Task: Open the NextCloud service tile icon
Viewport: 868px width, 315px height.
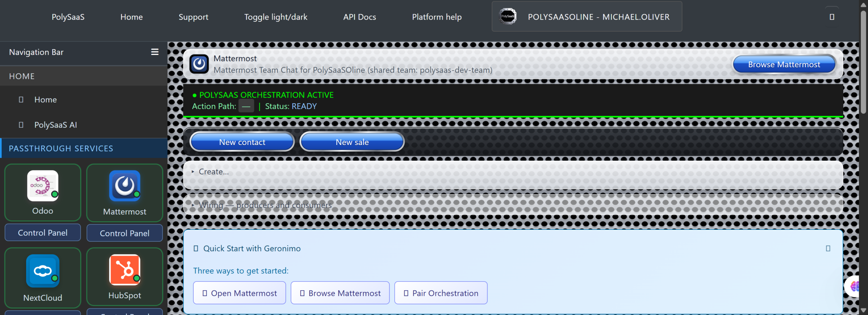Action: click(43, 271)
